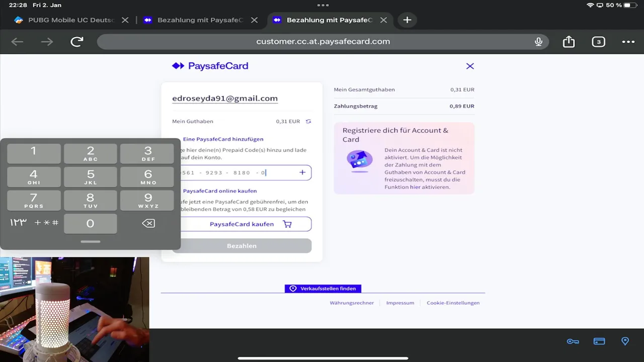Screen dimensions: 644x362
Task: Open Cookie-Einstellungen link
Action: click(453, 303)
